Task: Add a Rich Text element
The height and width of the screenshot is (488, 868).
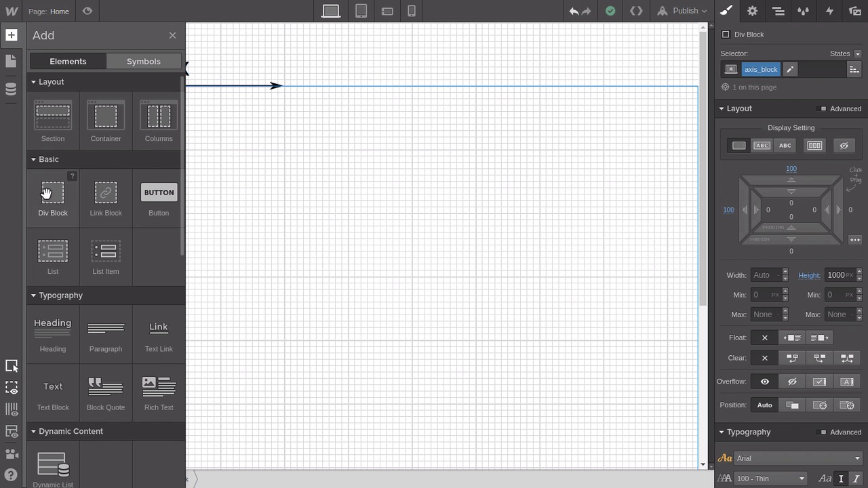Action: pos(159,393)
